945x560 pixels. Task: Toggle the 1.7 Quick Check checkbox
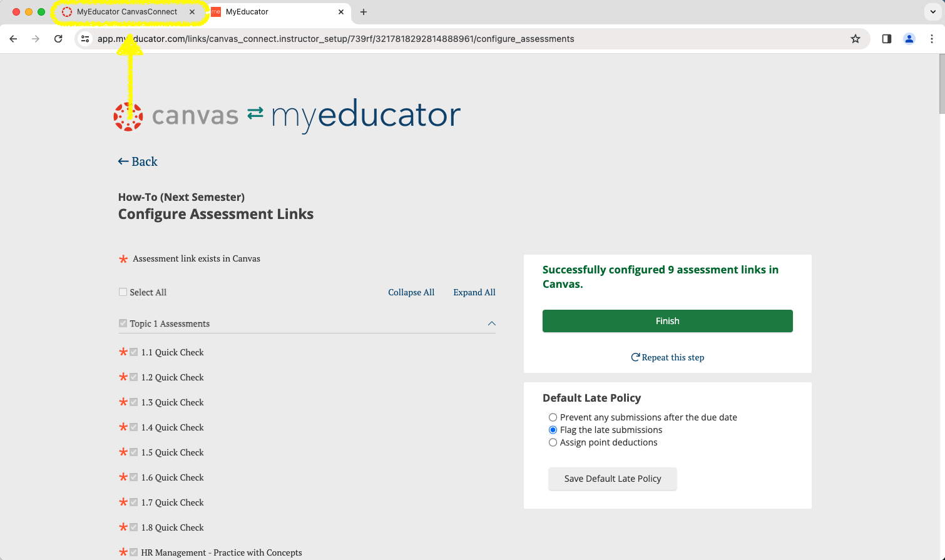[133, 502]
